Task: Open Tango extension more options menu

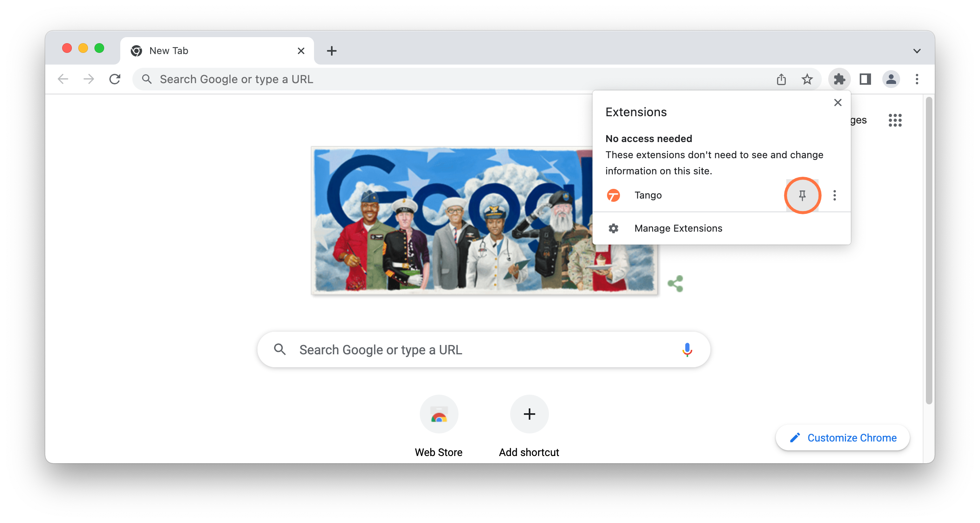Action: 835,195
